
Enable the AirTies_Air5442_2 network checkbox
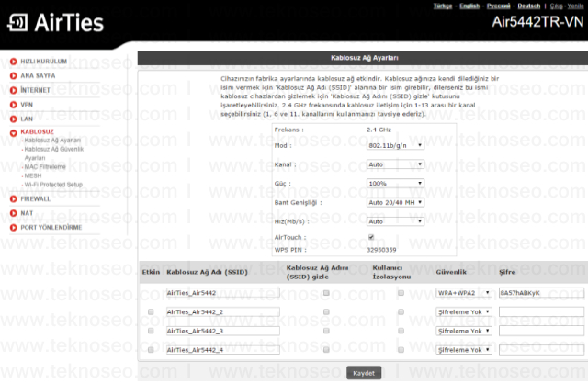tap(151, 311)
